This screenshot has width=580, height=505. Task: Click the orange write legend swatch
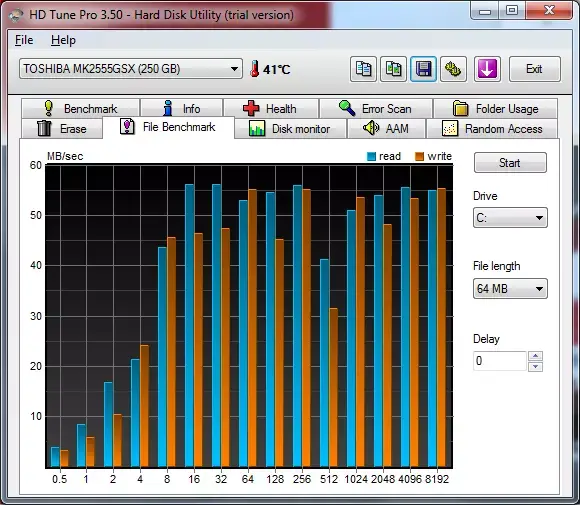[419, 156]
